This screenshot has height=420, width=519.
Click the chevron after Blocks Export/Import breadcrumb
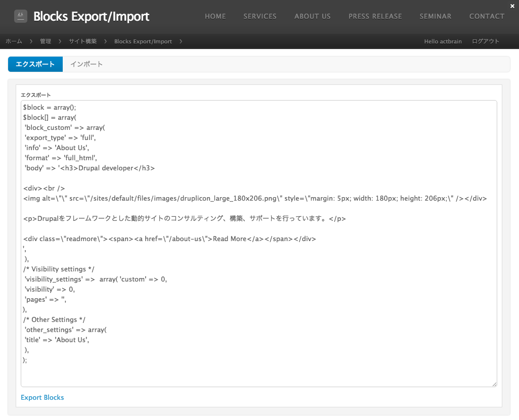pos(181,41)
